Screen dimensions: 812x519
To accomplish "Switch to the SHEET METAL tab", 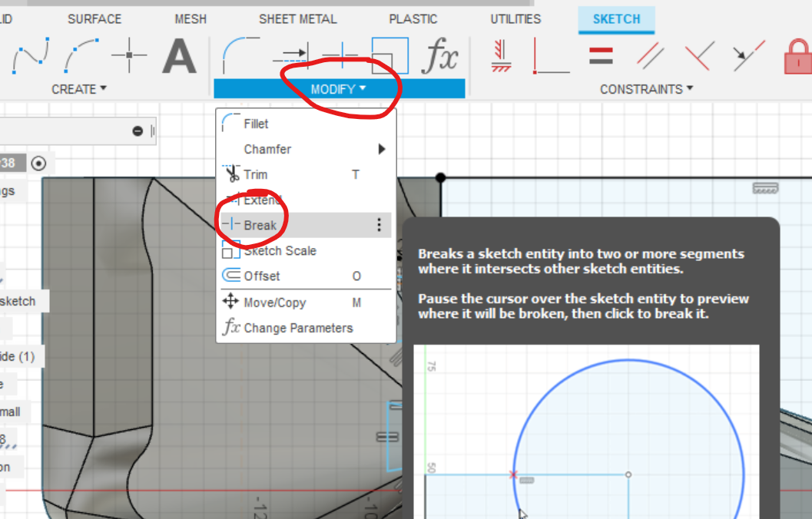I will pos(298,19).
